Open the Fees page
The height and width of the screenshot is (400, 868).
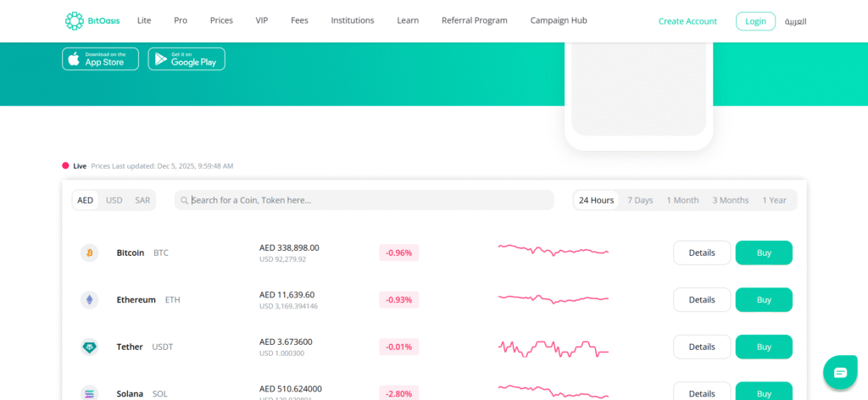[x=299, y=20]
